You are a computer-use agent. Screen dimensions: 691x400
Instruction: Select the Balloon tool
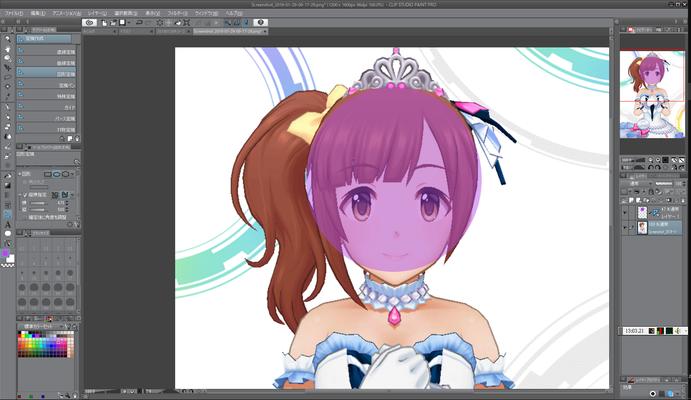(x=7, y=233)
